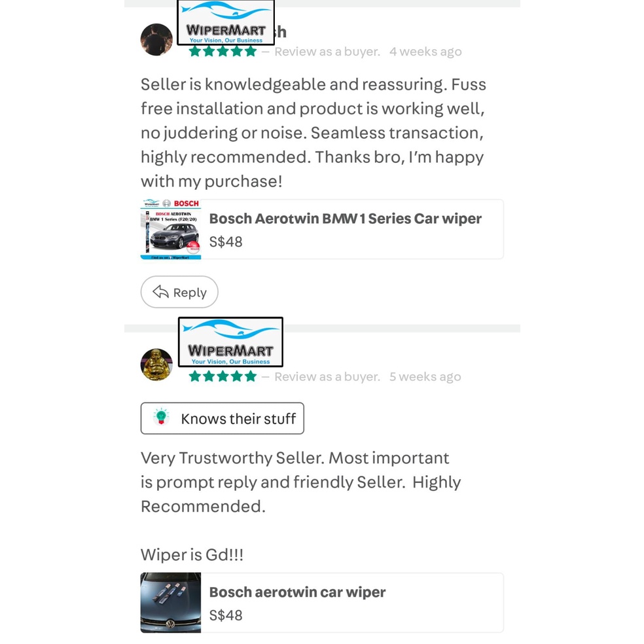
Task: Click the S$48 price on BMW wiper listing
Action: [x=226, y=242]
